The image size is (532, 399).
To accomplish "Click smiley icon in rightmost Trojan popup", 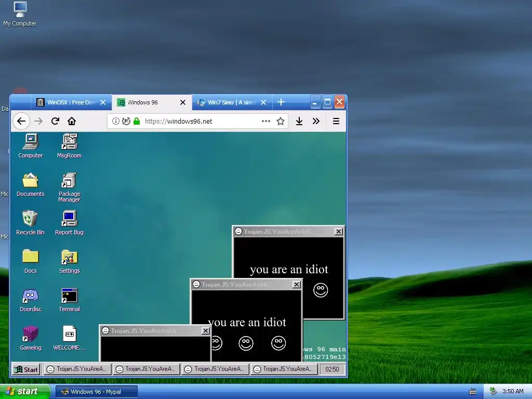I will 321,290.
